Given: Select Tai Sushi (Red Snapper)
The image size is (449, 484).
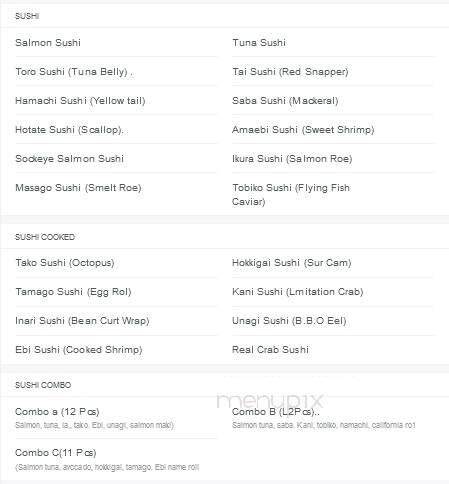Looking at the screenshot, I should 290,72.
